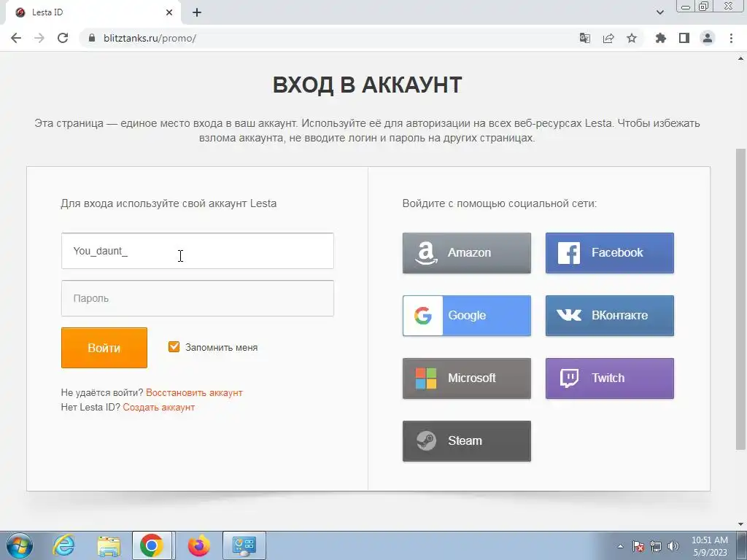747x560 pixels.
Task: Click the taskbar clock showing 10:51 AM
Action: tap(709, 546)
